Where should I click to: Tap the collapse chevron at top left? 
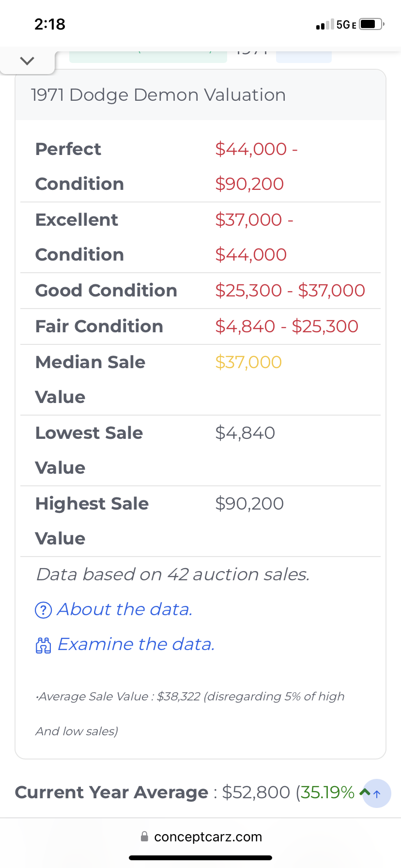[x=27, y=61]
